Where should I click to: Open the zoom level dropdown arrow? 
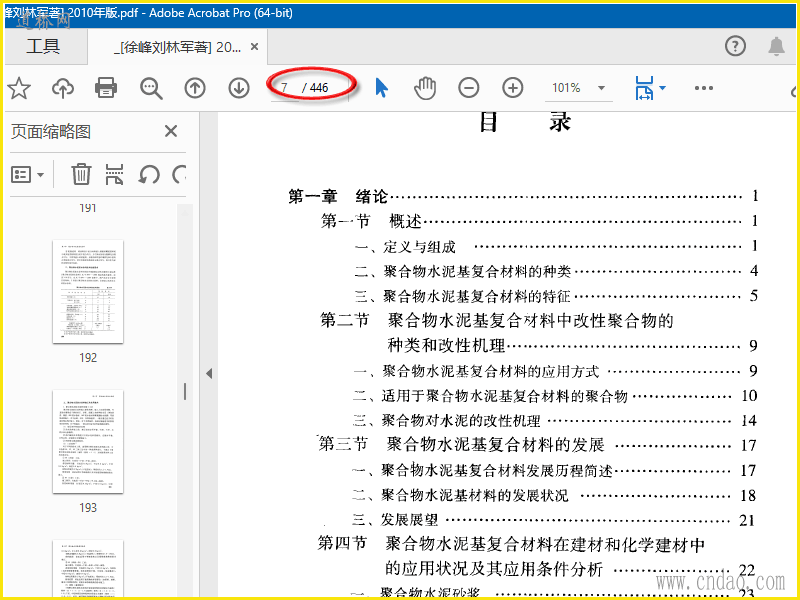[602, 88]
